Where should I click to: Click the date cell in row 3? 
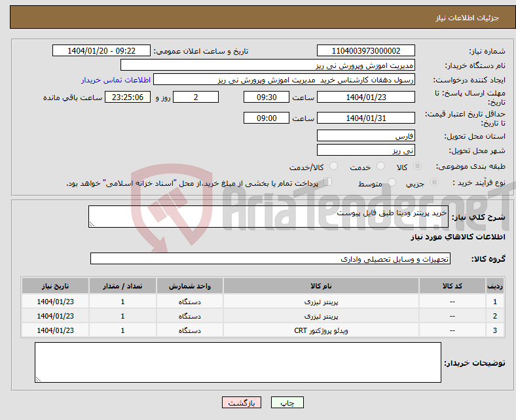tap(55, 330)
